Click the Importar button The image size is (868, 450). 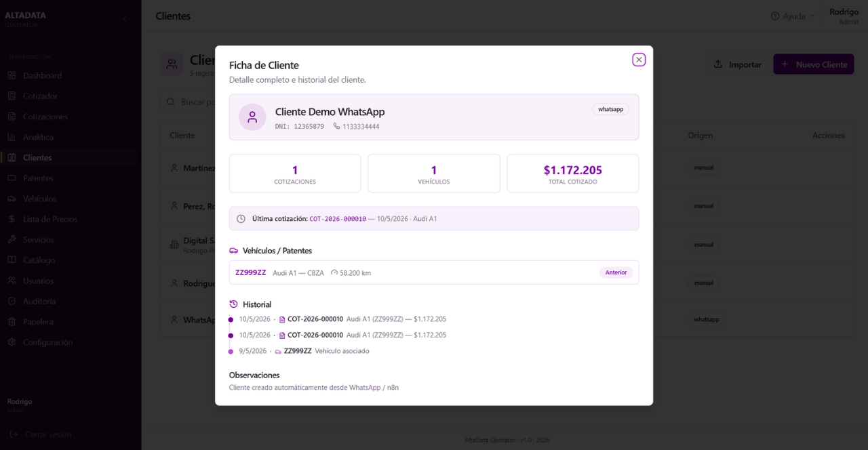[x=738, y=64]
